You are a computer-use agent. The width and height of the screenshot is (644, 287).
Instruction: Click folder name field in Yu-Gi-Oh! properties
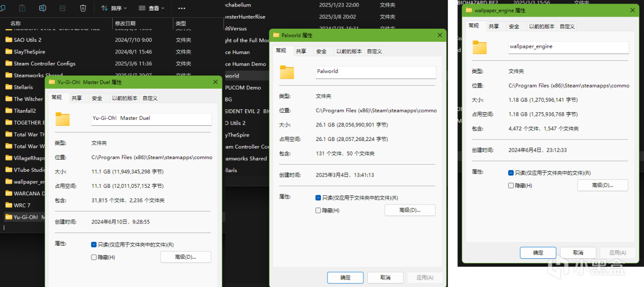[x=151, y=119]
